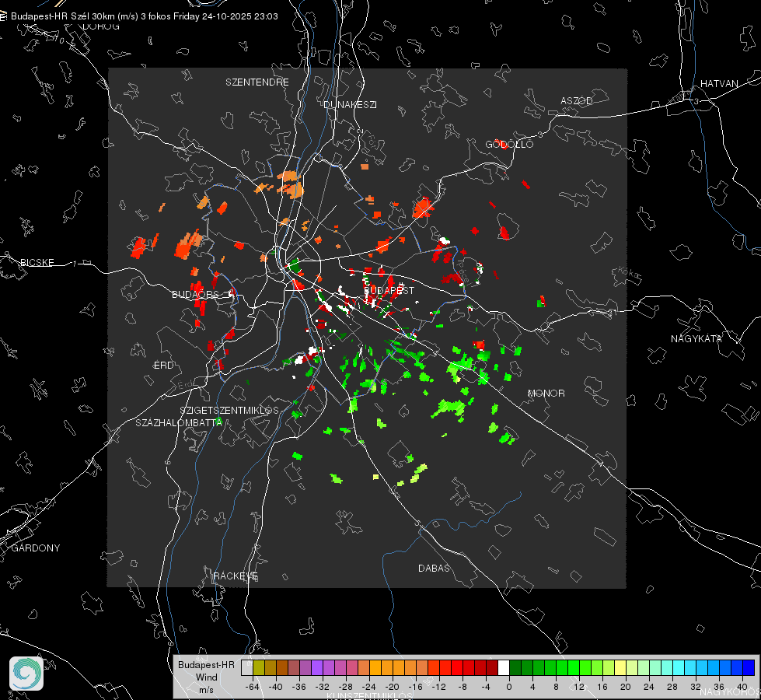Select the BUDAPEST city label
Viewport: 761px width, 700px height.
pos(389,290)
